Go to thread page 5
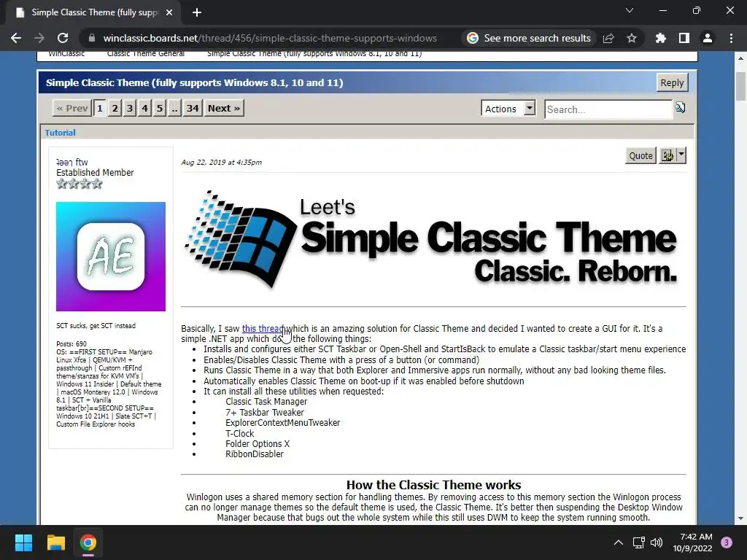 pos(160,108)
